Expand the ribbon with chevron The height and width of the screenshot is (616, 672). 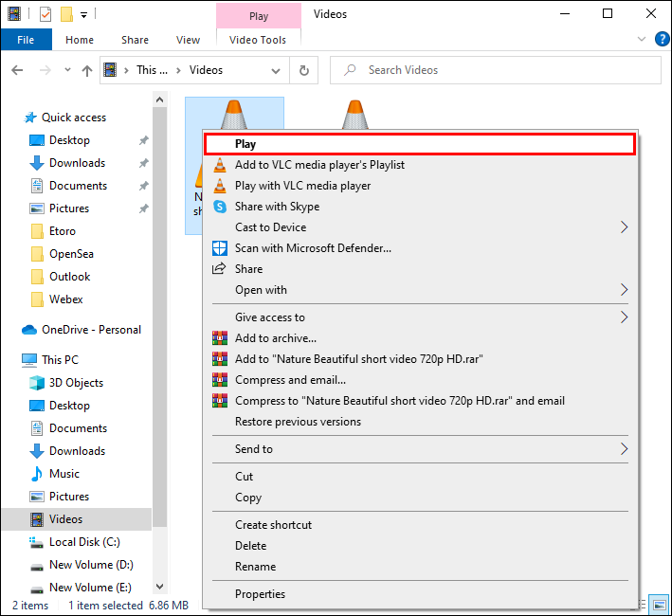tap(642, 40)
